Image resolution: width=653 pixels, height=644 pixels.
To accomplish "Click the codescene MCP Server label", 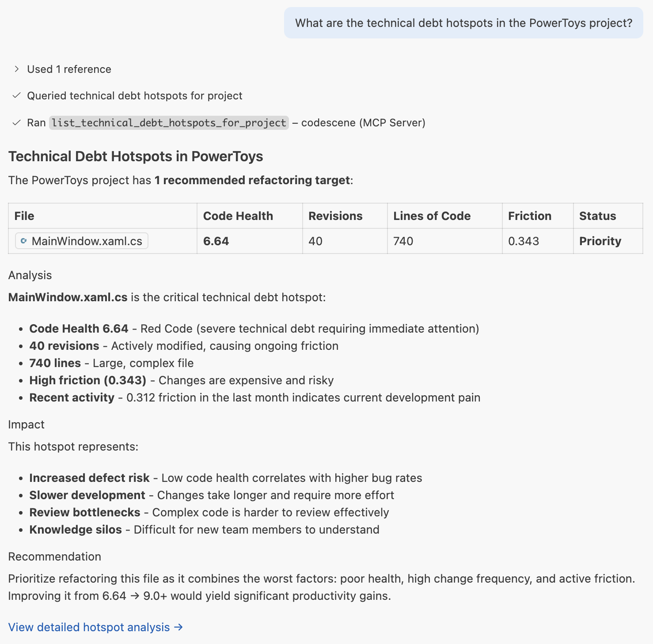I will pos(363,123).
